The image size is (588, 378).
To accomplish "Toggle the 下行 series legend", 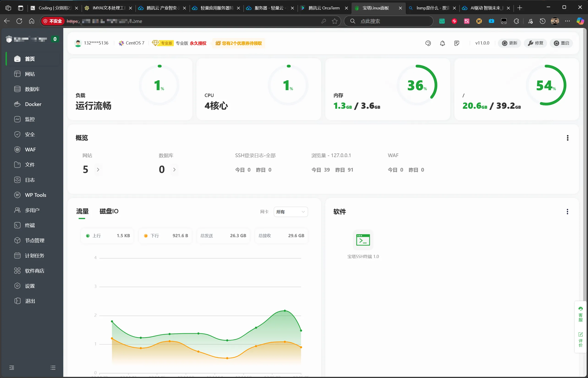I will (x=165, y=236).
